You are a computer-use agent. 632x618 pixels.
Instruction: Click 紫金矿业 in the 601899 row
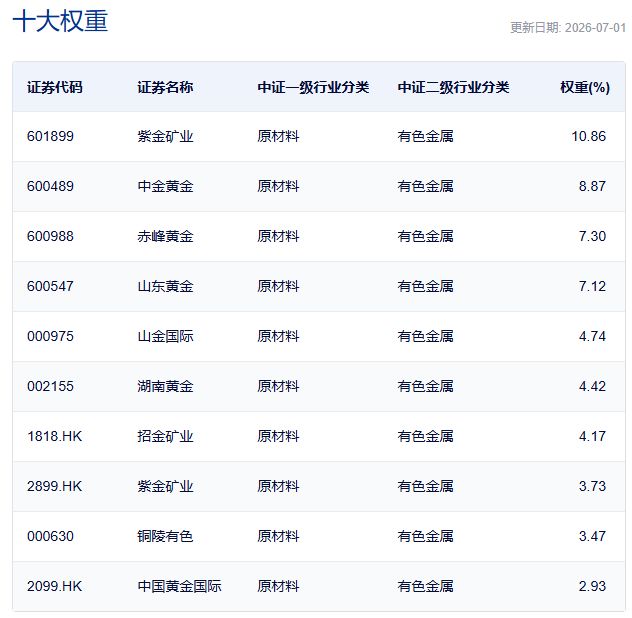click(165, 136)
